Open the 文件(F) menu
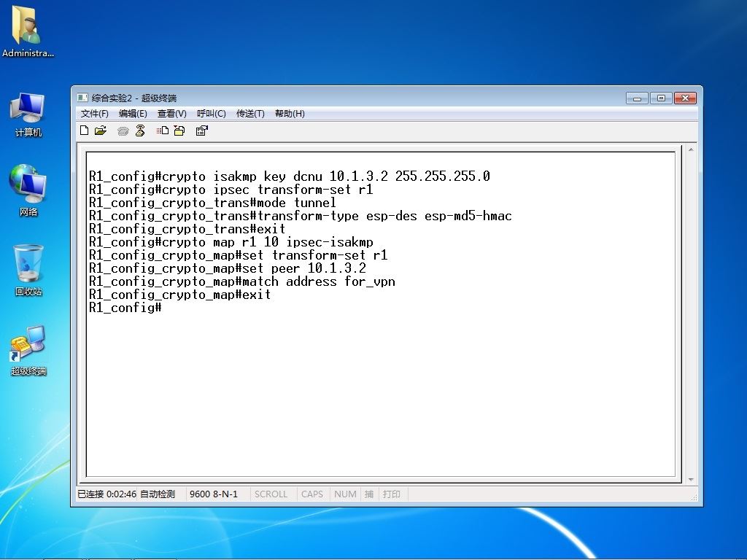The width and height of the screenshot is (747, 560). tap(94, 113)
